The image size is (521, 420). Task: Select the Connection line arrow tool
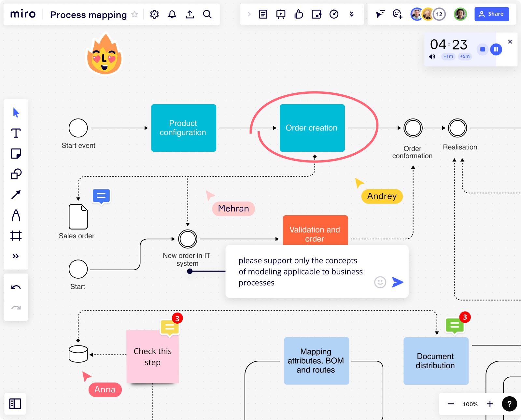tap(16, 195)
